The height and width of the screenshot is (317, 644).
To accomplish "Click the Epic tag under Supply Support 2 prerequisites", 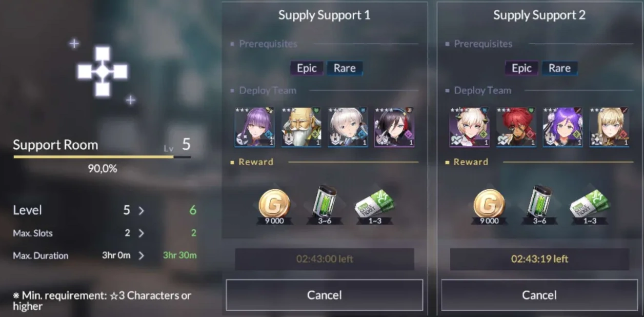I will (x=521, y=68).
